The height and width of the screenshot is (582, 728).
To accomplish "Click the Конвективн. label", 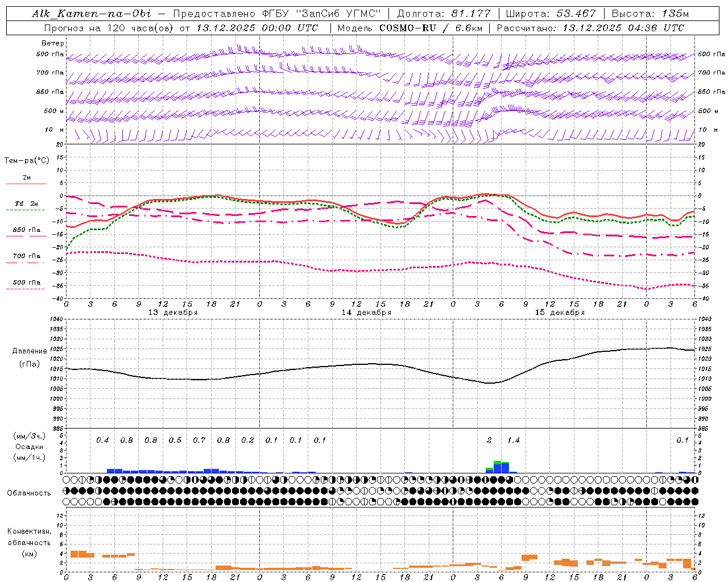I will pyautogui.click(x=30, y=531).
